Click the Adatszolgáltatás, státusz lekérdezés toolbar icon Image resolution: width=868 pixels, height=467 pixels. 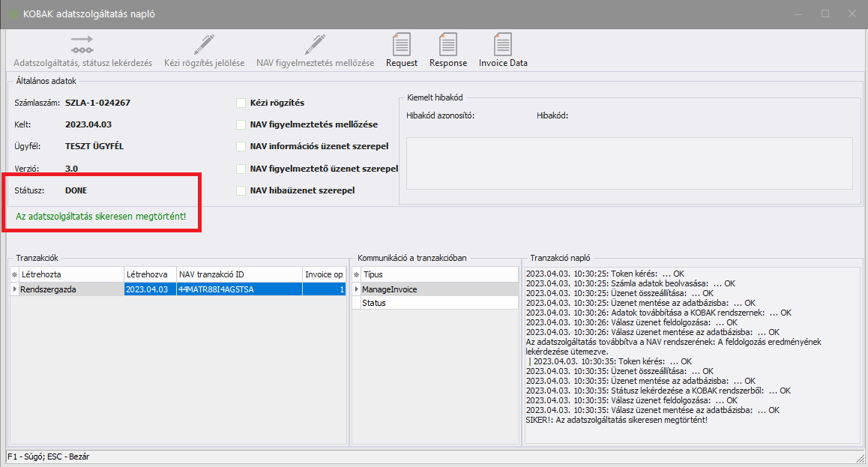pos(82,44)
